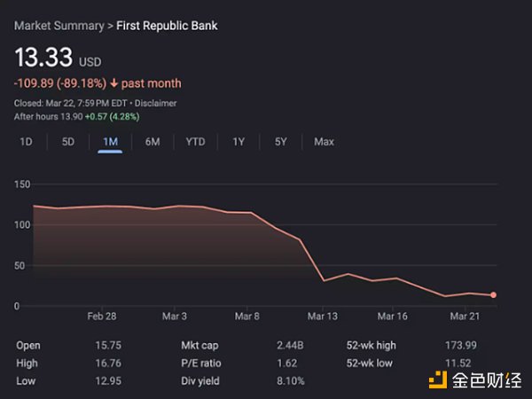Image resolution: width=532 pixels, height=399 pixels.
Task: Click the red down arrow icon
Action: [x=113, y=83]
